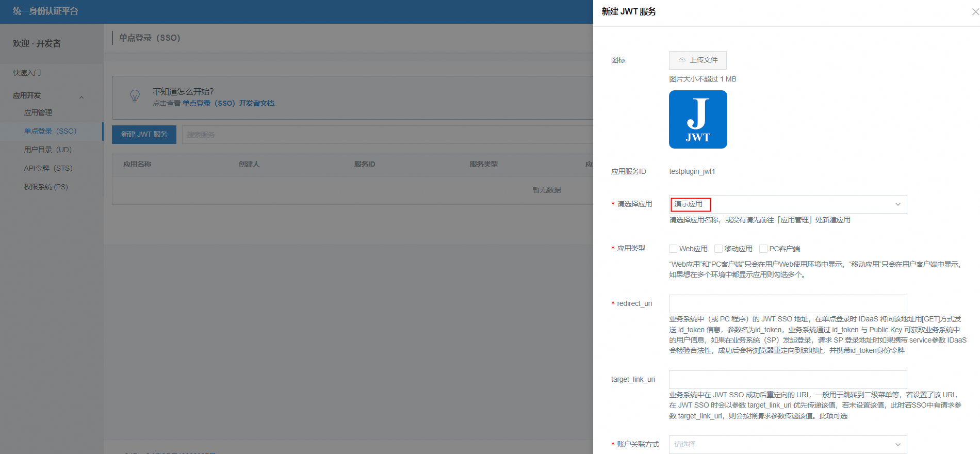Viewport: 980px width, 454px height.
Task: Close the 新建 JWT 服务 panel
Action: [975, 12]
